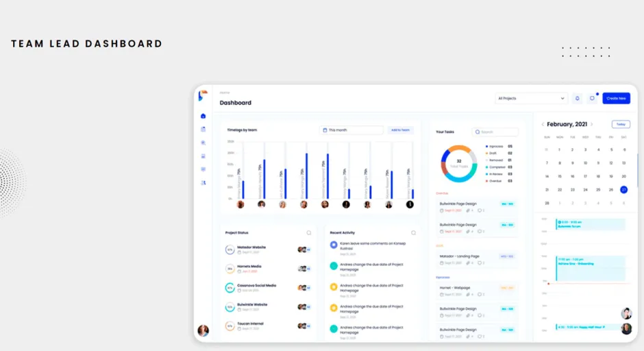The width and height of the screenshot is (644, 351).
Task: Click the search icon in Recent Activity
Action: [414, 233]
